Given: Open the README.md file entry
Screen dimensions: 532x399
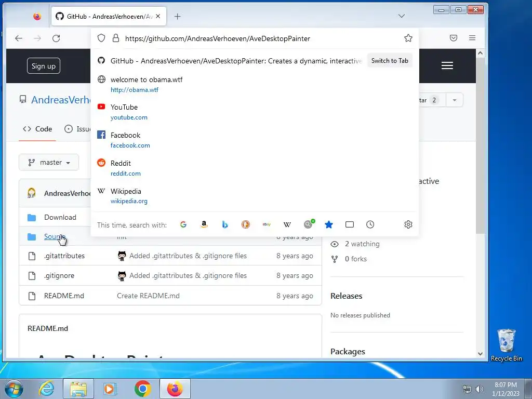Looking at the screenshot, I should click(64, 296).
